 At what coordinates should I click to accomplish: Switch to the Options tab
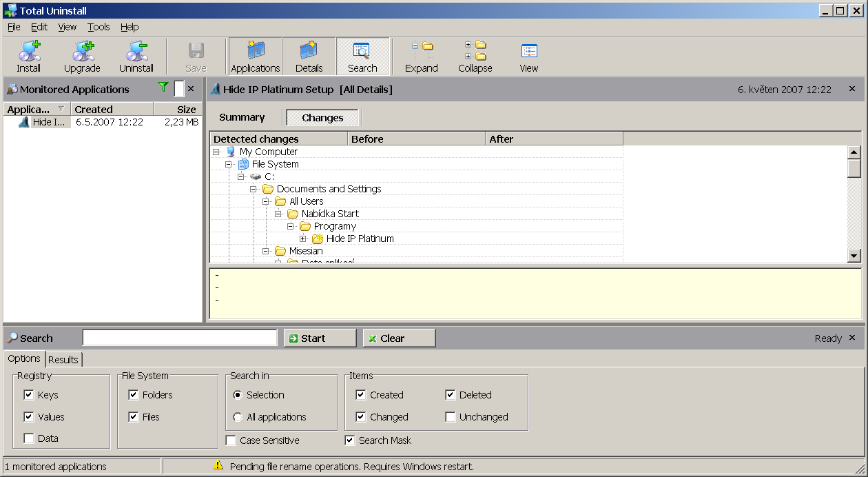[24, 358]
